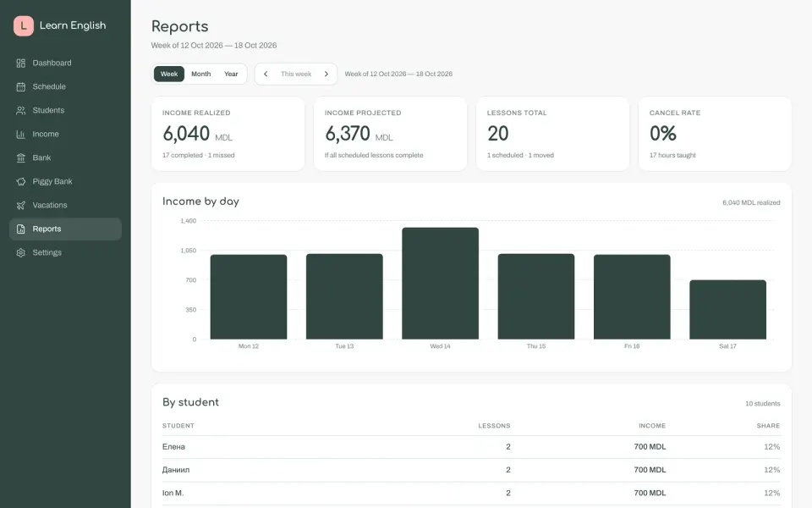The image size is (812, 508).
Task: Click student name Даниил in table
Action: [x=176, y=470]
